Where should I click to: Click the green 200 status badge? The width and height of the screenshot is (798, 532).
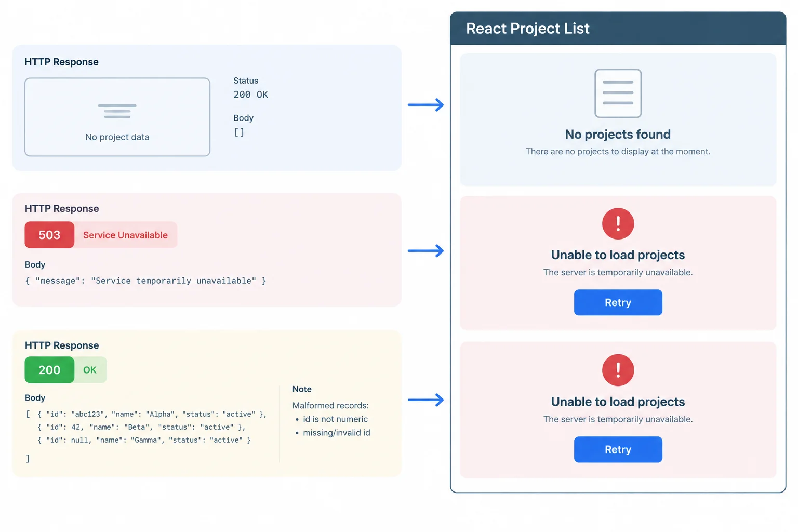[49, 370]
